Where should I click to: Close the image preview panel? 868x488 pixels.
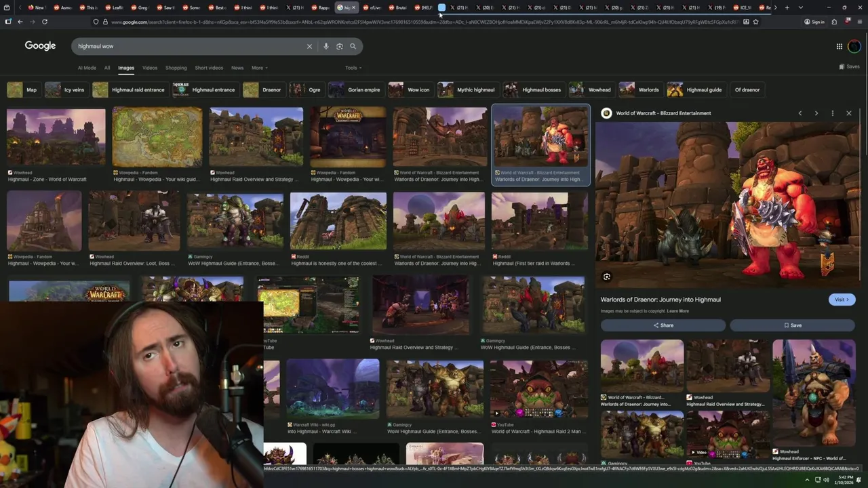tap(849, 113)
